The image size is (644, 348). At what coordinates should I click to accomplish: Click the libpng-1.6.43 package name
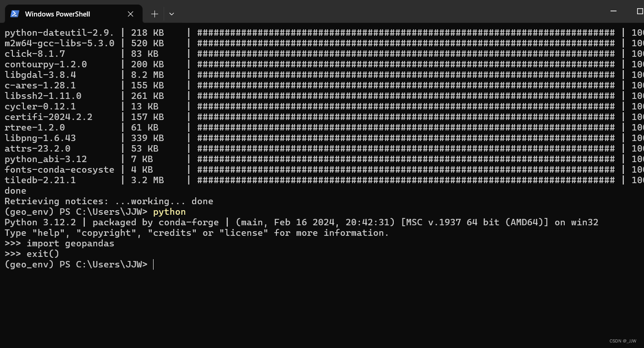click(x=40, y=138)
